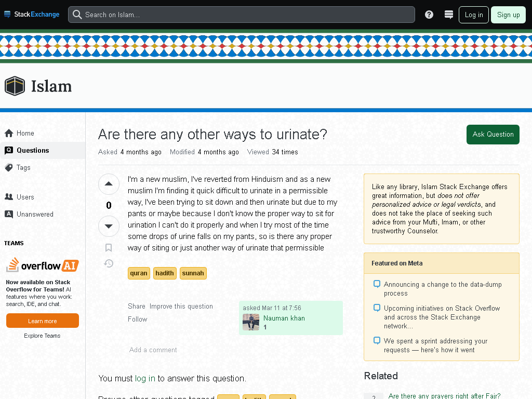Show question activity history icon
The height and width of the screenshot is (399, 532).
click(x=109, y=263)
